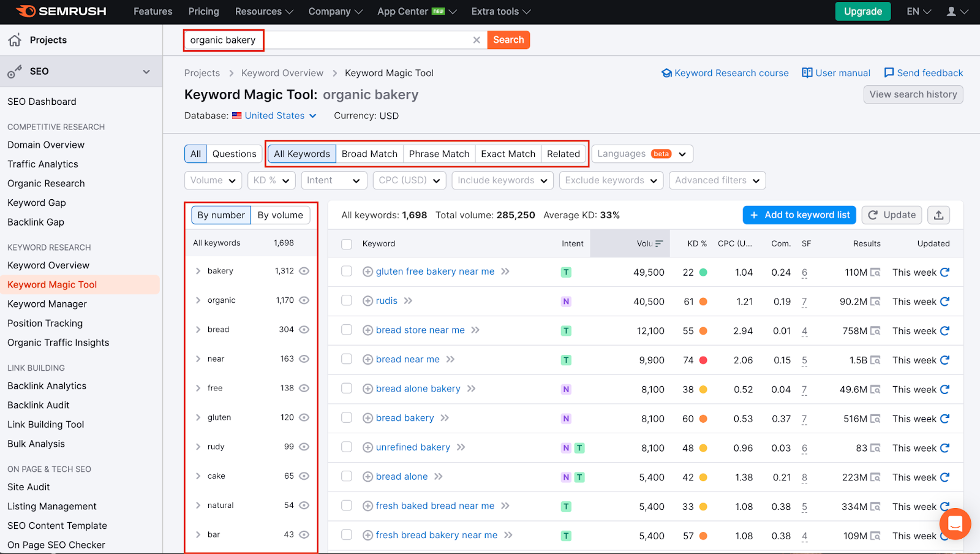Refresh 'gluten free bakery near me' row
This screenshot has height=554, width=980.
click(944, 272)
